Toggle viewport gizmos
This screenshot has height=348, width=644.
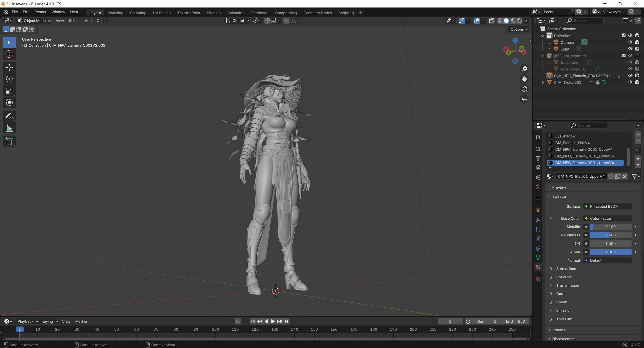click(462, 21)
